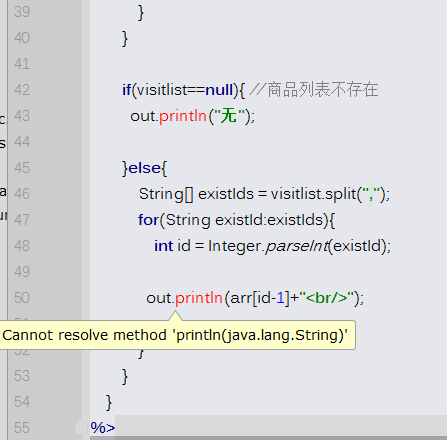
Task: Click the 'split' method call
Action: click(341, 194)
